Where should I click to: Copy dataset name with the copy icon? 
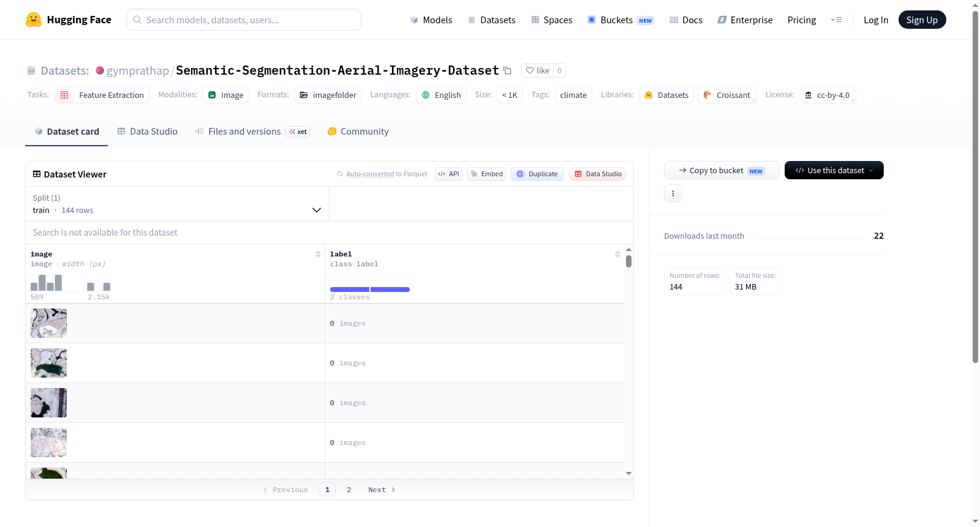pyautogui.click(x=507, y=70)
